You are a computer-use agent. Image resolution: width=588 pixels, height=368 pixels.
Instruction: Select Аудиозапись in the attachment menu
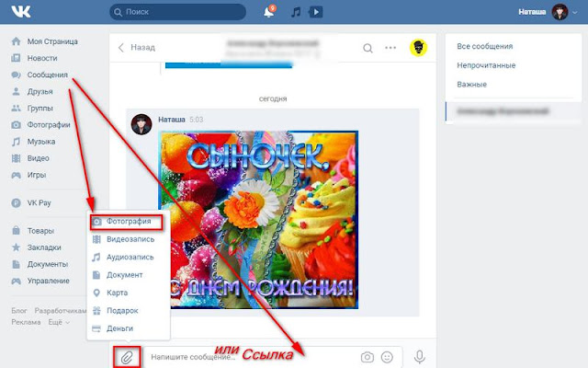pyautogui.click(x=129, y=258)
